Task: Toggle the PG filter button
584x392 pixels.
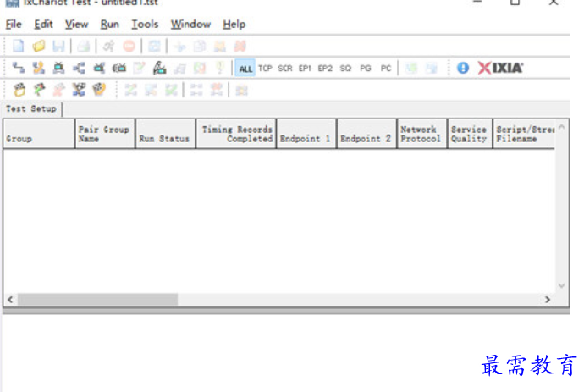Action: [x=366, y=69]
